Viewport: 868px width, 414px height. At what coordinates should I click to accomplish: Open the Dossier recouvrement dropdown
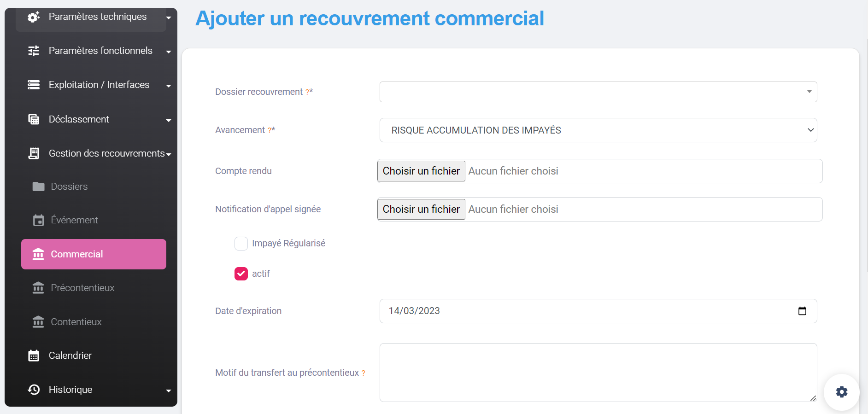[x=598, y=92]
